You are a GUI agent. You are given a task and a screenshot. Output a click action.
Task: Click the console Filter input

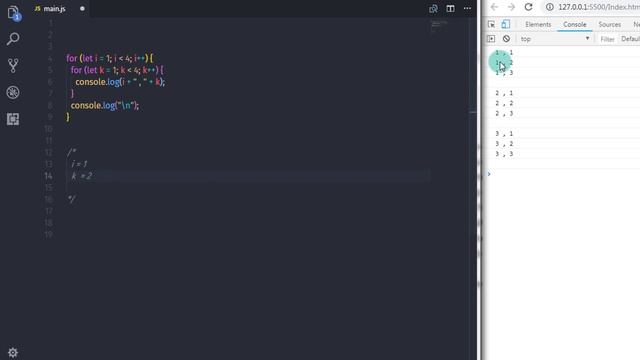(x=607, y=39)
